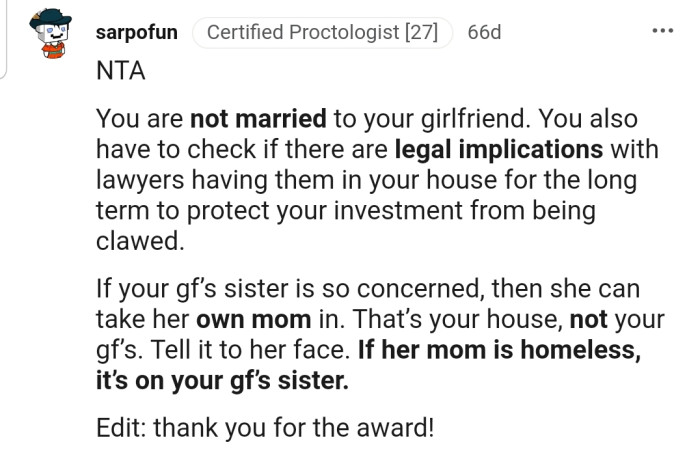This screenshot has height=453, width=700.
Task: Open the three-dot more options menu
Action: (x=662, y=32)
